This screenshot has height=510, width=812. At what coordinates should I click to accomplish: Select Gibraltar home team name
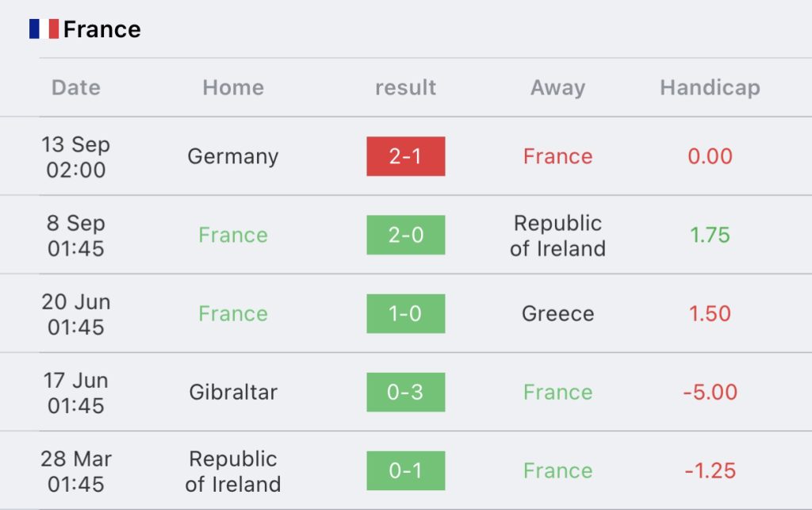(x=233, y=392)
